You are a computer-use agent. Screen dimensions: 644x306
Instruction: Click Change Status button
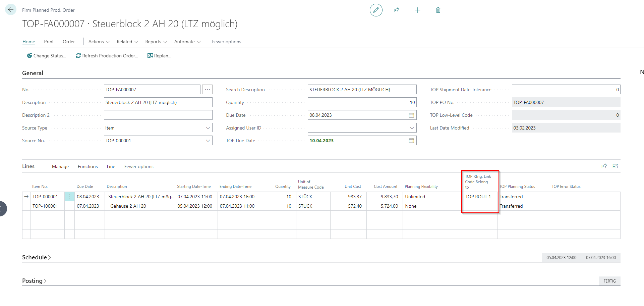pyautogui.click(x=47, y=56)
